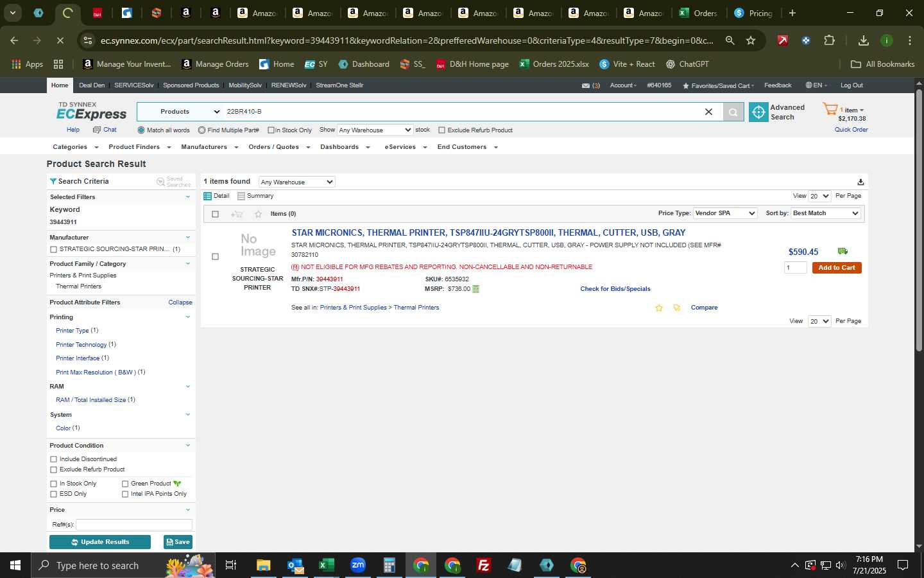Clear the search box with X icon
The width and height of the screenshot is (924, 578).
point(708,112)
